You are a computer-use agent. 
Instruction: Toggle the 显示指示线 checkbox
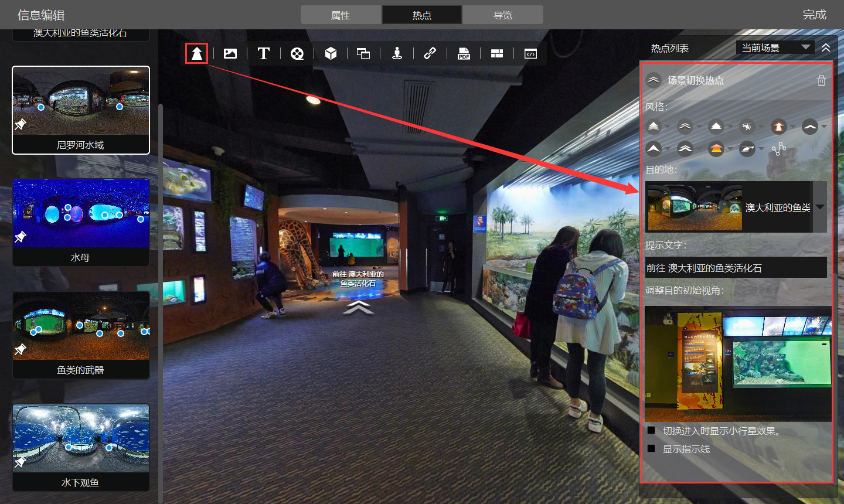point(651,448)
